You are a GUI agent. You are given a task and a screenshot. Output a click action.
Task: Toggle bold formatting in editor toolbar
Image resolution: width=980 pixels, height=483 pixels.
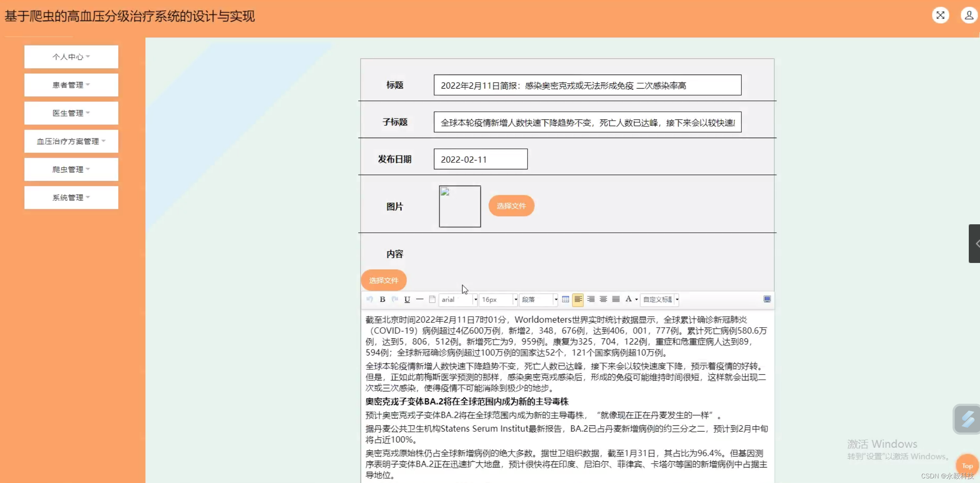point(382,299)
